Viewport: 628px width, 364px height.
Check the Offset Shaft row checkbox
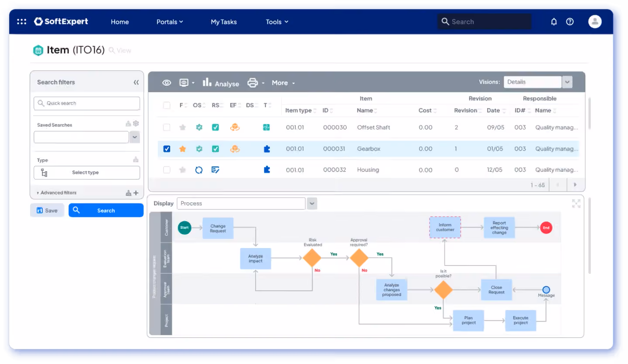click(167, 127)
